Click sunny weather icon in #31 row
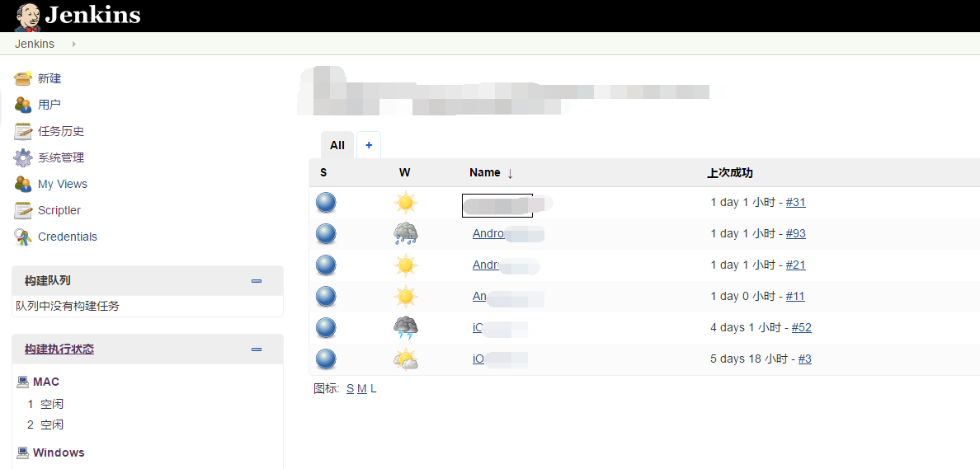 point(406,203)
